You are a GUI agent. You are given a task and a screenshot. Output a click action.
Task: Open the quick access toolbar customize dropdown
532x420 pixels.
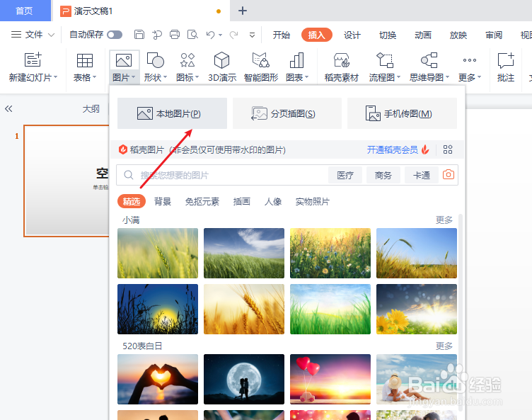pos(252,35)
